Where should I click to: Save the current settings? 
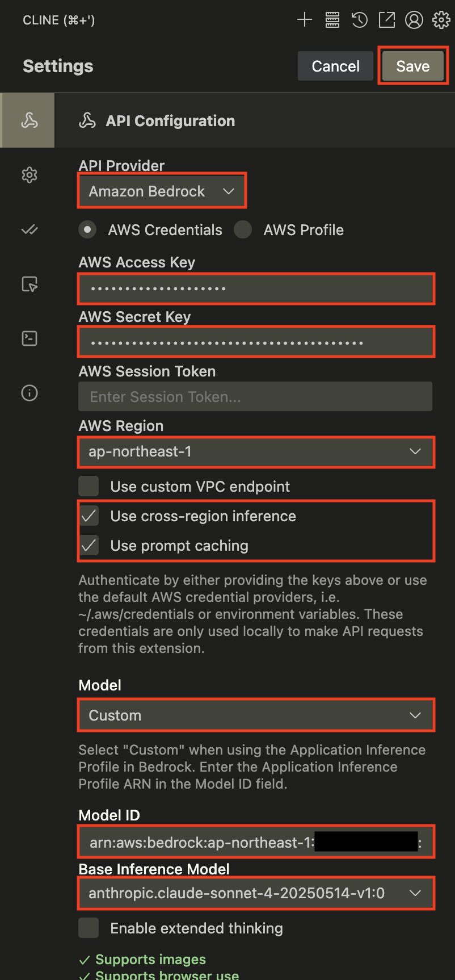click(x=412, y=65)
